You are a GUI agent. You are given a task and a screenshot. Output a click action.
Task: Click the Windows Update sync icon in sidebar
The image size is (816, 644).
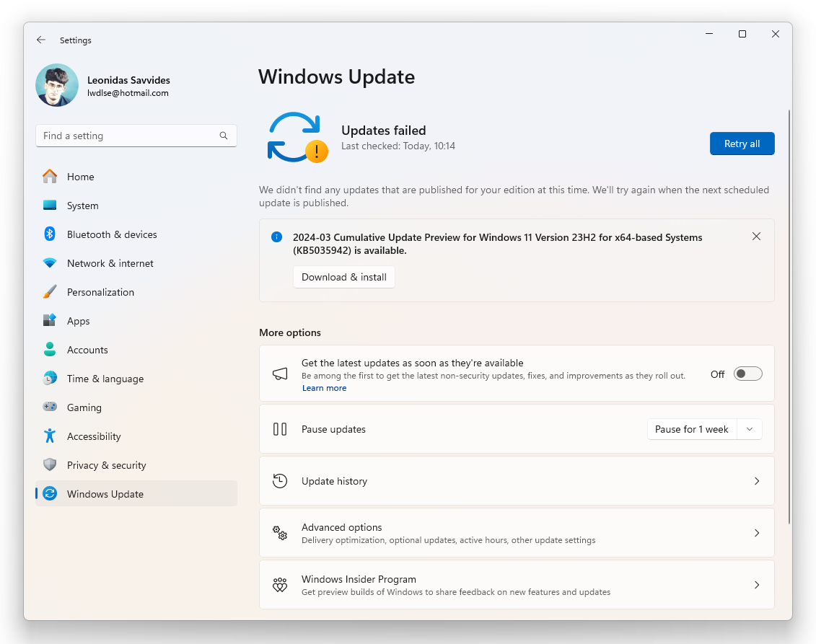point(50,494)
